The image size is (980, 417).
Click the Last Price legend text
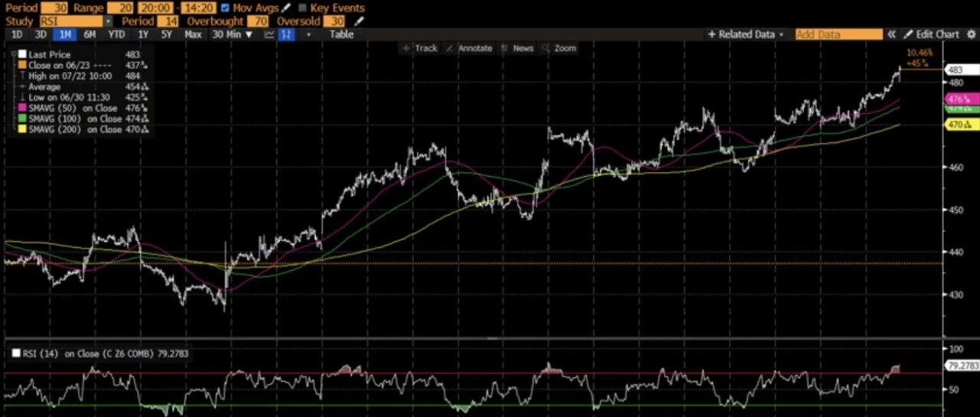(49, 55)
